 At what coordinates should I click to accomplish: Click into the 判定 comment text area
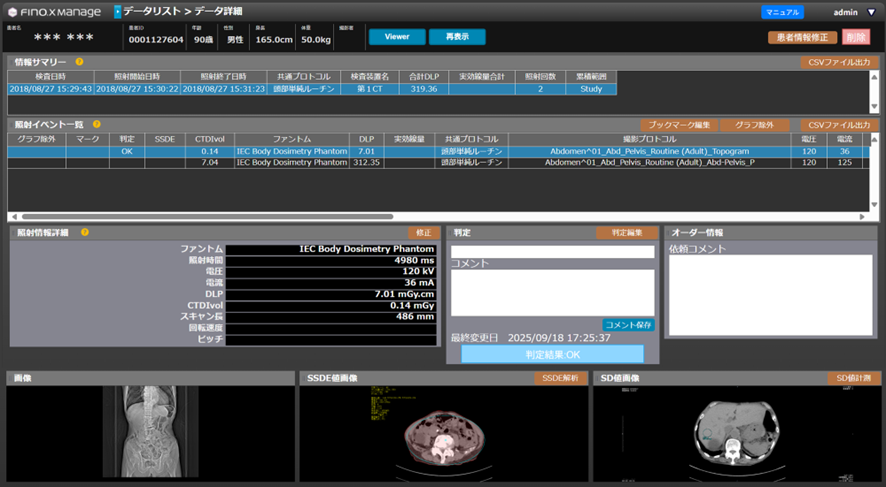point(552,292)
